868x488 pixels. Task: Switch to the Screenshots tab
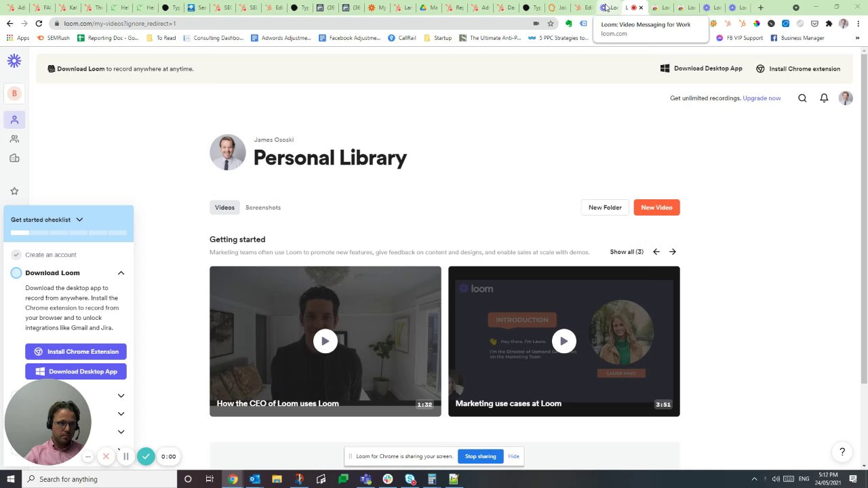click(263, 207)
